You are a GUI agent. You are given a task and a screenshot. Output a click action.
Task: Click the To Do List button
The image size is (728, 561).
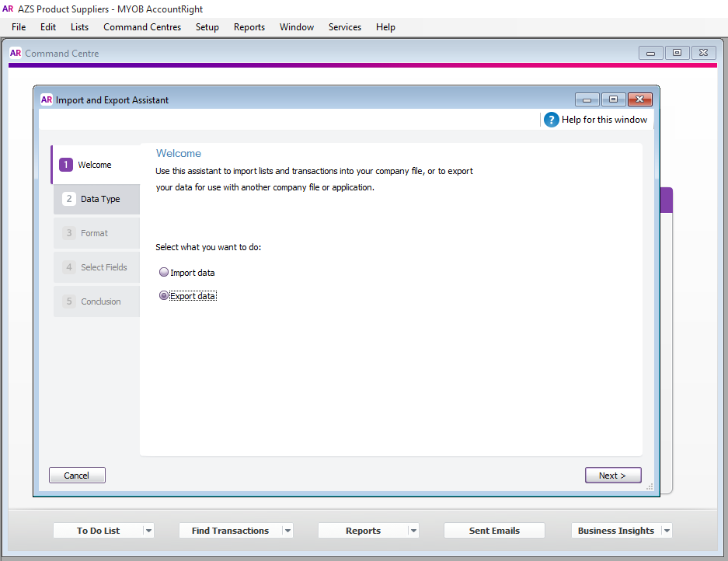coord(98,531)
